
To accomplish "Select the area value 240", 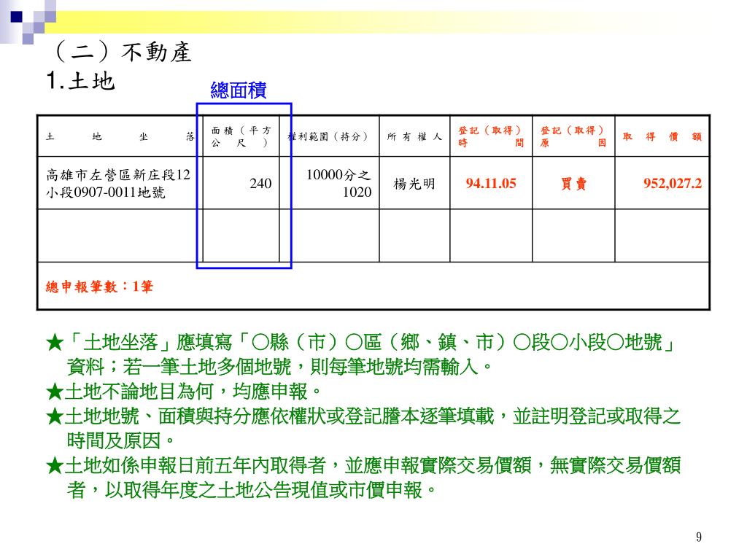I will [260, 183].
